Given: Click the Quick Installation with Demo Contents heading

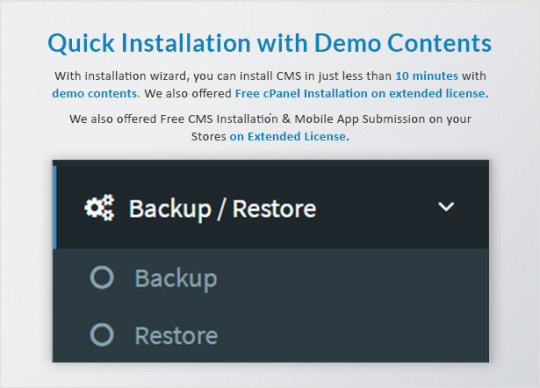Looking at the screenshot, I should point(270,43).
